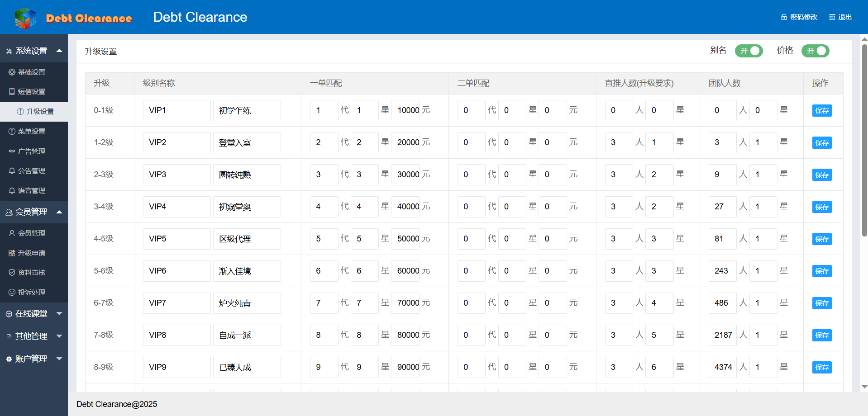Click the bell icon next to 公告管理
The image size is (868, 416).
click(12, 170)
